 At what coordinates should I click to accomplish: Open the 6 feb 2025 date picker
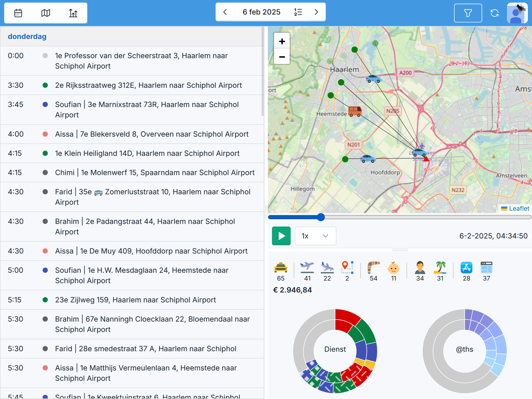(x=262, y=12)
